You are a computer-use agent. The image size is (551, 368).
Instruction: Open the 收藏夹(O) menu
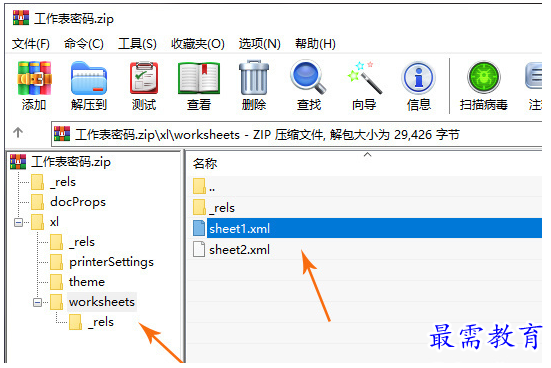pos(197,44)
